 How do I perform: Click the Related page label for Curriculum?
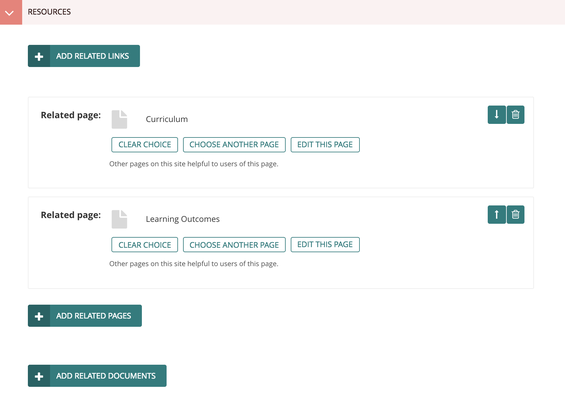click(71, 115)
